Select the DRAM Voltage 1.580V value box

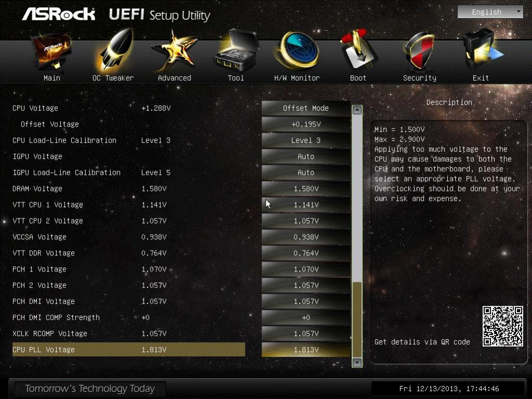click(x=306, y=189)
